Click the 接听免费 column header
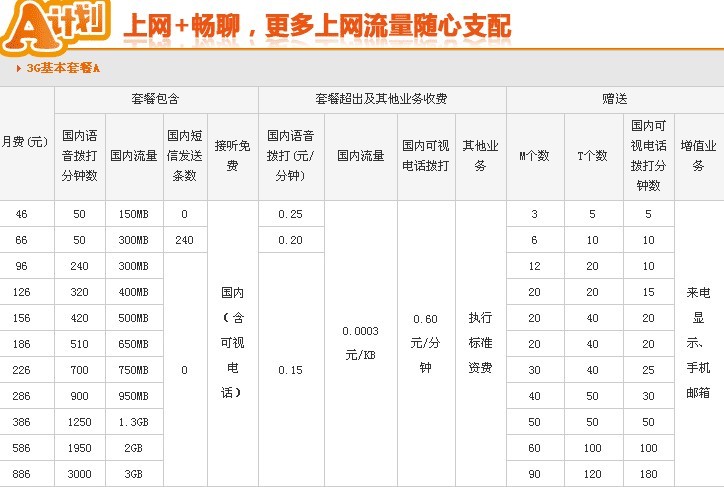 (232, 156)
